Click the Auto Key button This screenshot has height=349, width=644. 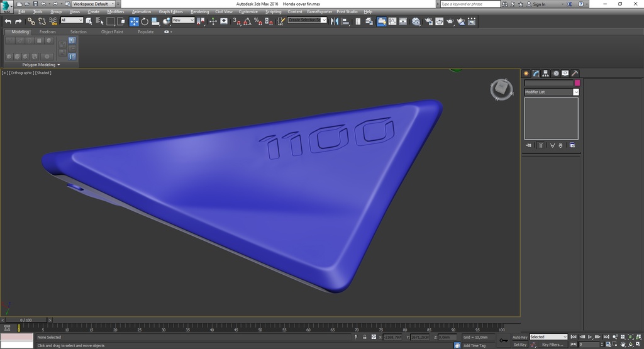[519, 337]
